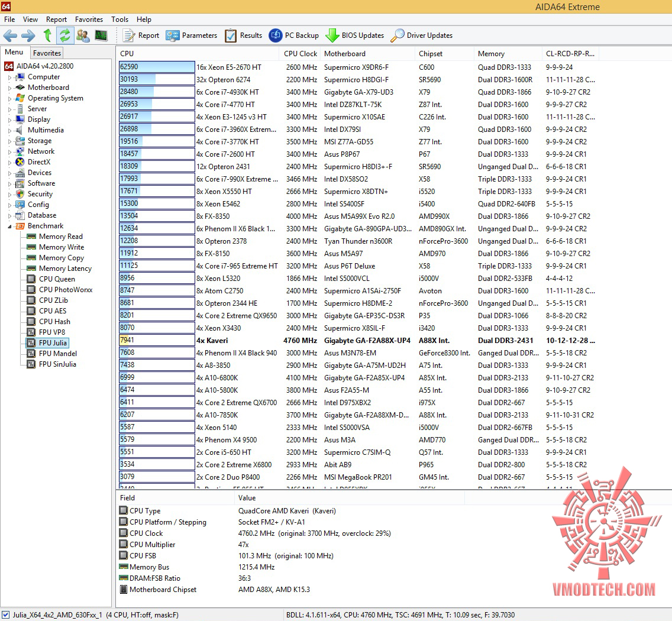Open the File menu
The image size is (672, 621).
[x=9, y=20]
